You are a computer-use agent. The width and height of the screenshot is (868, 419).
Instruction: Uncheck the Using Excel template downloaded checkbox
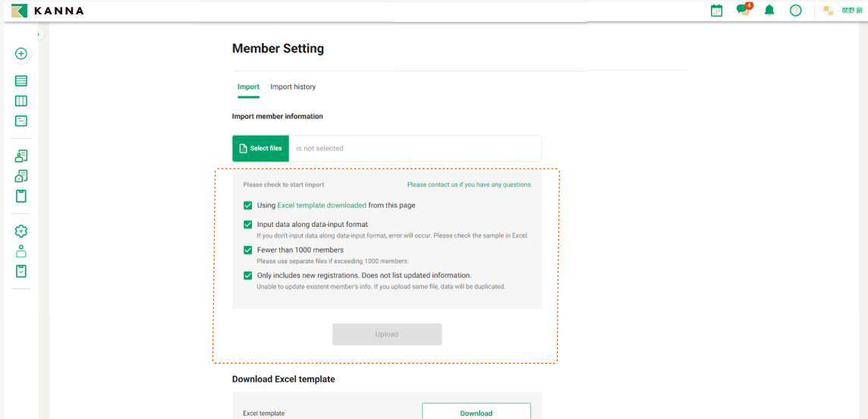click(247, 205)
